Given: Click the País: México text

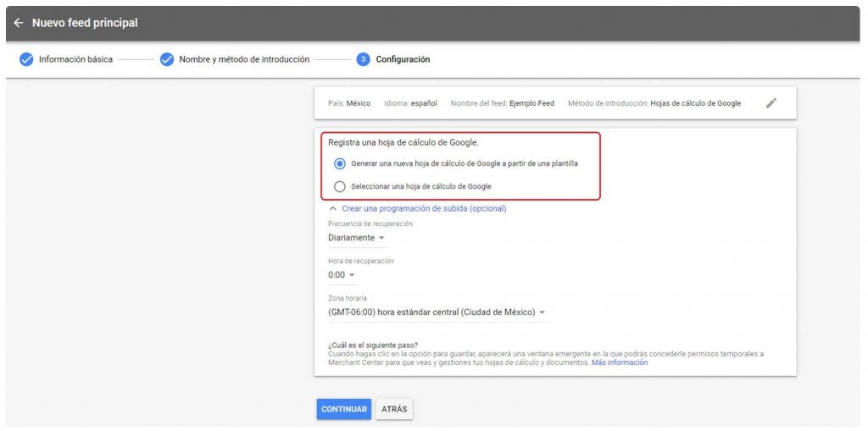Looking at the screenshot, I should pos(349,103).
